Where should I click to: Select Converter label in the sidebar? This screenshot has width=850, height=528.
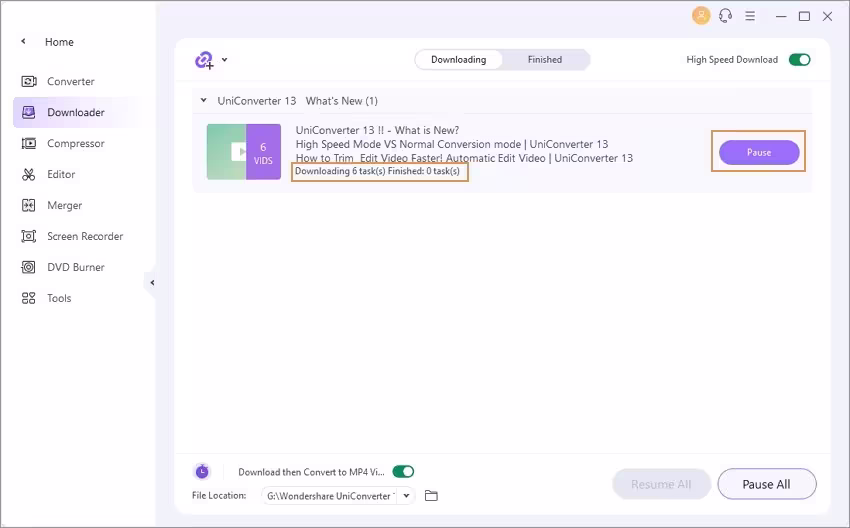[x=70, y=81]
